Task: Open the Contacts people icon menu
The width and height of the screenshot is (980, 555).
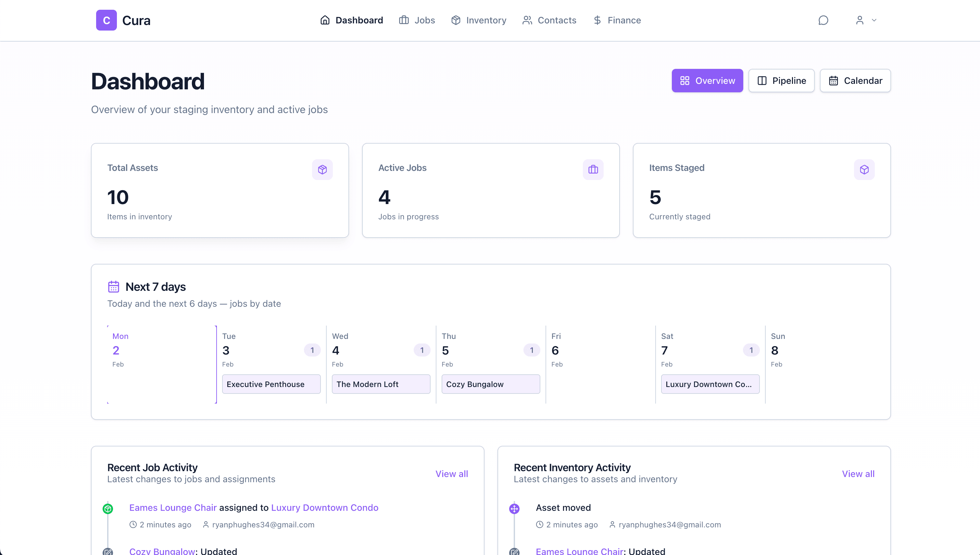Action: tap(527, 20)
